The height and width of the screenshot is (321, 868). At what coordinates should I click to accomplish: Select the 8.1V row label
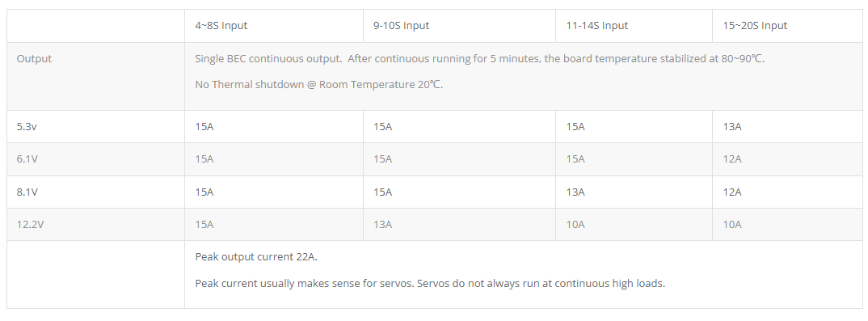(27, 192)
